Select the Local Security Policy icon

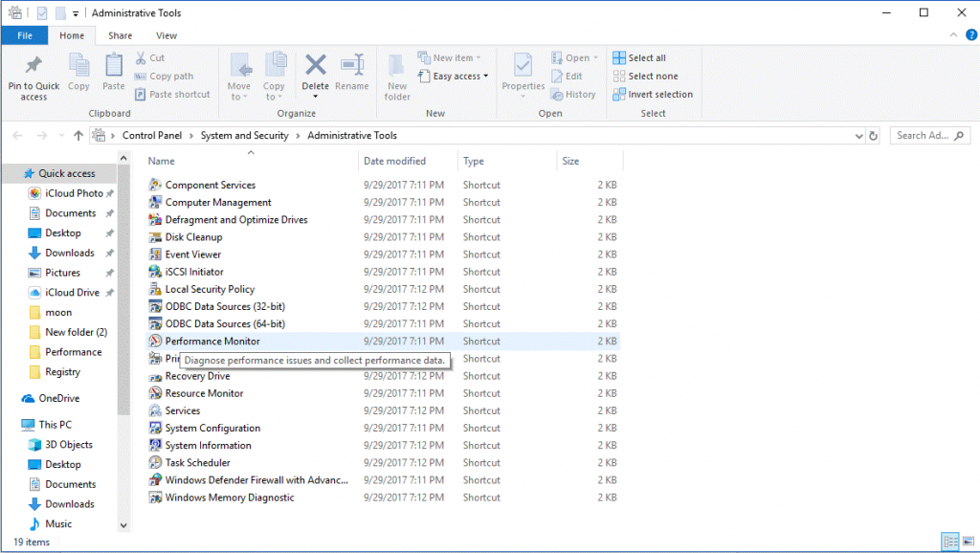(155, 289)
